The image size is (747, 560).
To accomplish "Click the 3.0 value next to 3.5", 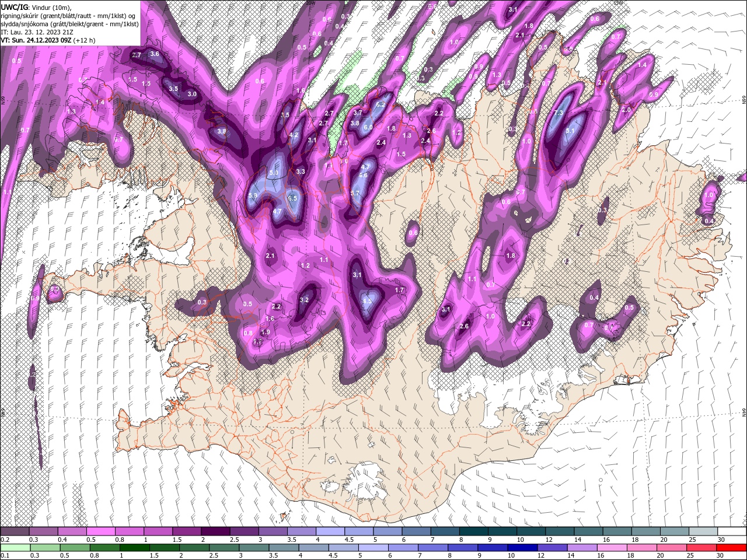I will (191, 94).
